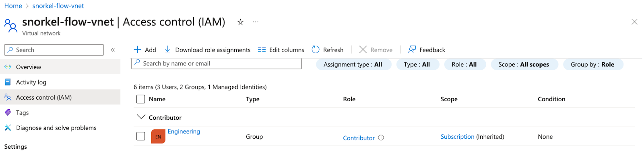The height and width of the screenshot is (152, 644).
Task: Download role assignments
Action: pos(207,50)
